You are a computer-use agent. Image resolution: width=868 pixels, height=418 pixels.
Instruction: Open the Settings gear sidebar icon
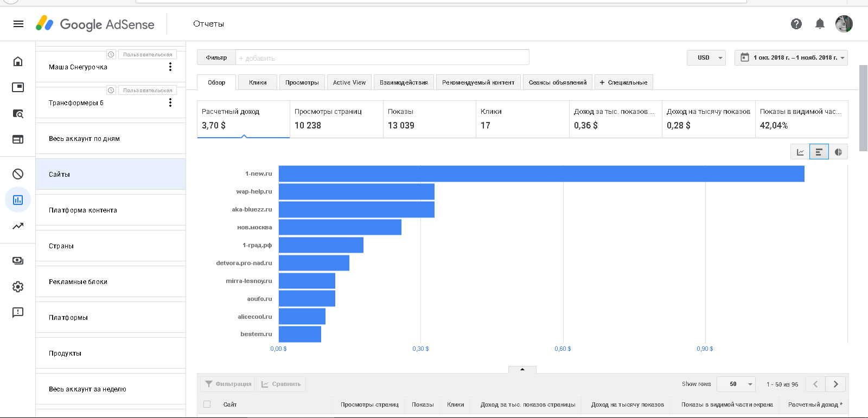click(18, 287)
